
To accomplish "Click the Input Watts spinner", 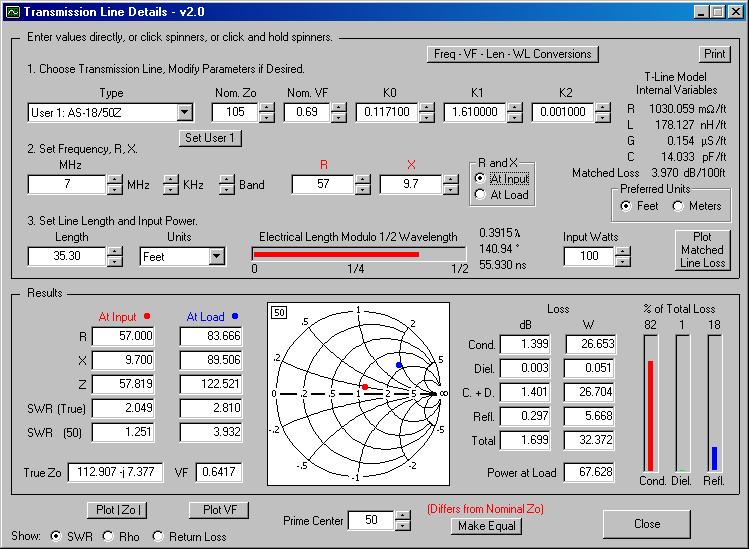I will click(x=624, y=256).
